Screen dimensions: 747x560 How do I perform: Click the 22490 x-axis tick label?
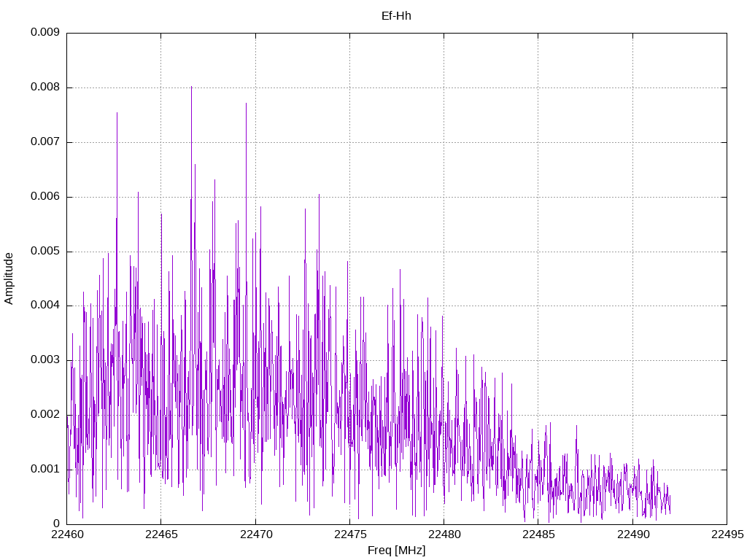point(633,534)
